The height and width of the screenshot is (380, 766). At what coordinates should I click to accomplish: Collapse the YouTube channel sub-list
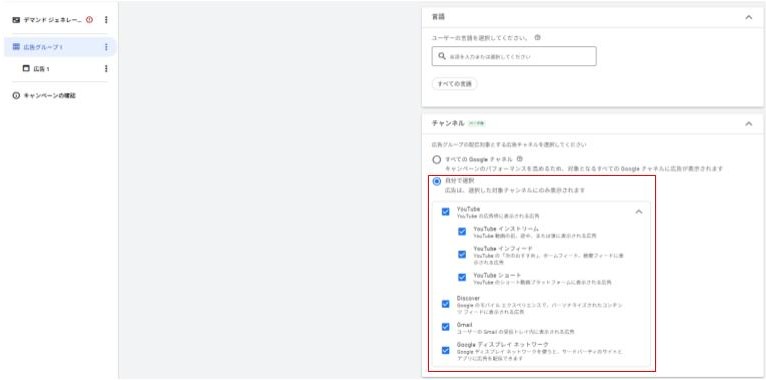point(638,212)
